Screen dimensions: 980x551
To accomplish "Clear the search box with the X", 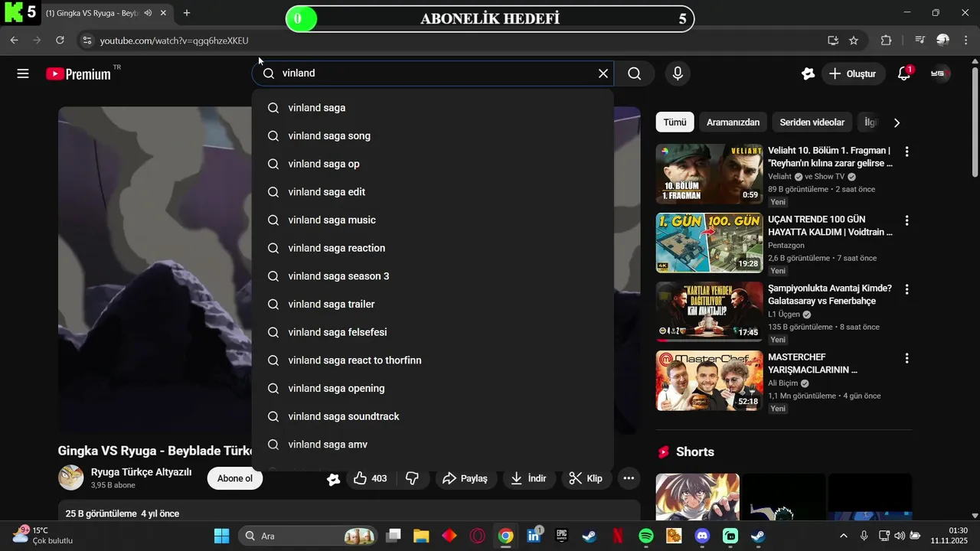I will (603, 73).
